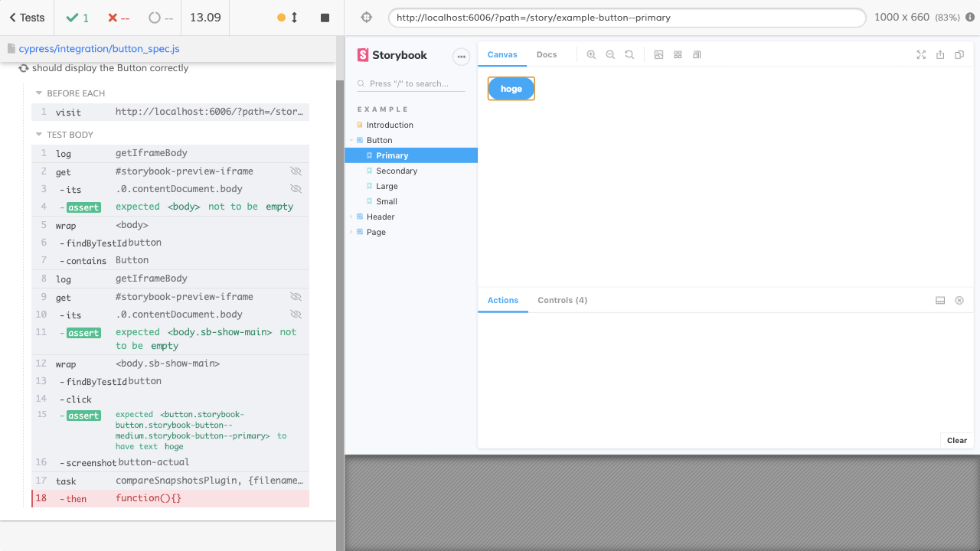980x551 pixels.
Task: Zoom into the story canvas
Action: point(591,54)
